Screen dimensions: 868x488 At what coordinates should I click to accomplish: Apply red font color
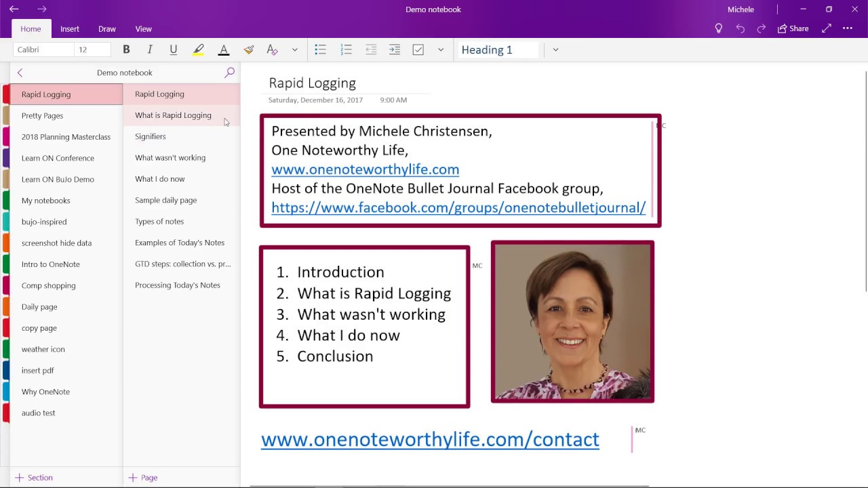click(224, 49)
